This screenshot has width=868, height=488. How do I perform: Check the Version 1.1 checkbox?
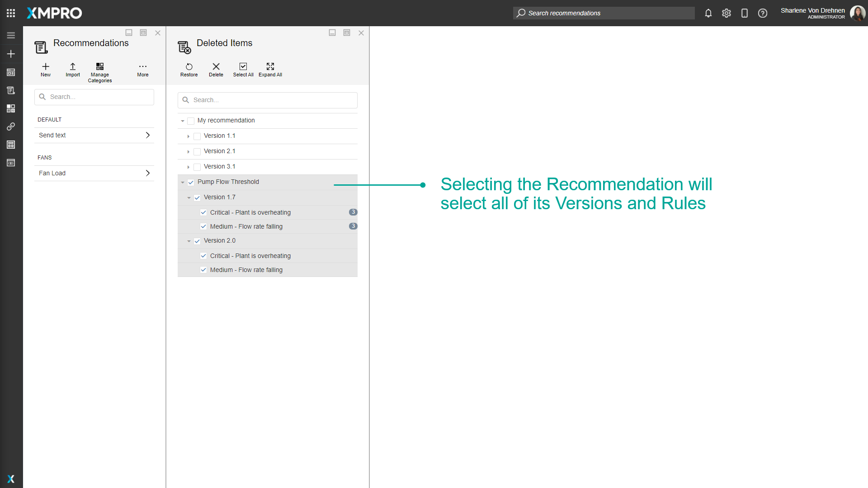click(197, 136)
